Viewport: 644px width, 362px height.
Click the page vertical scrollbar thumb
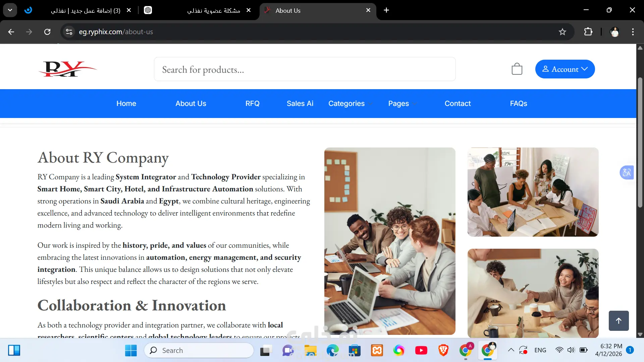point(640,142)
